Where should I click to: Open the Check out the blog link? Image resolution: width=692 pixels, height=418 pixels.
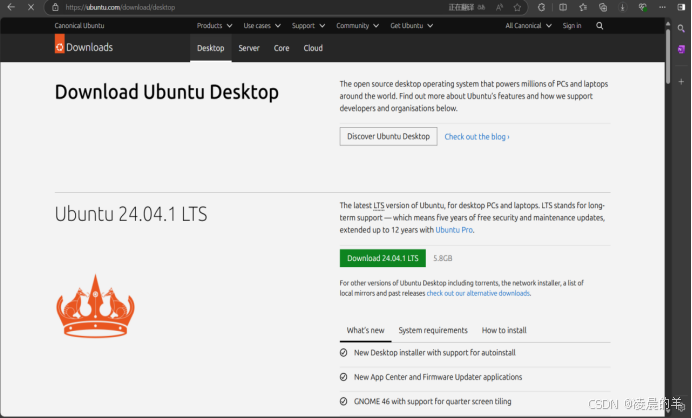[477, 137]
